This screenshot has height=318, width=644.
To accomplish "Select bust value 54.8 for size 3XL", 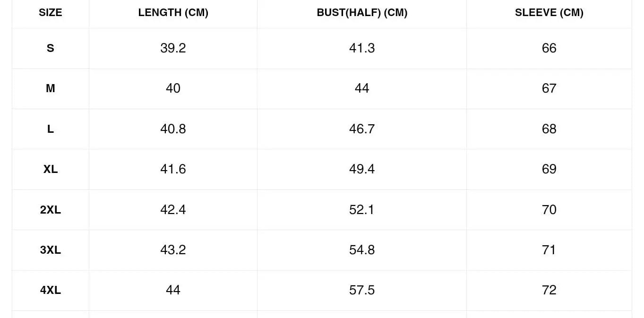I will coord(362,250).
